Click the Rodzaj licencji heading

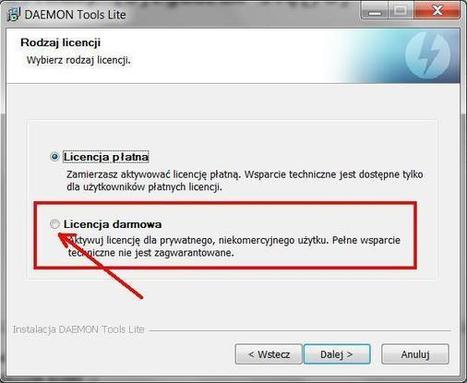[60, 43]
